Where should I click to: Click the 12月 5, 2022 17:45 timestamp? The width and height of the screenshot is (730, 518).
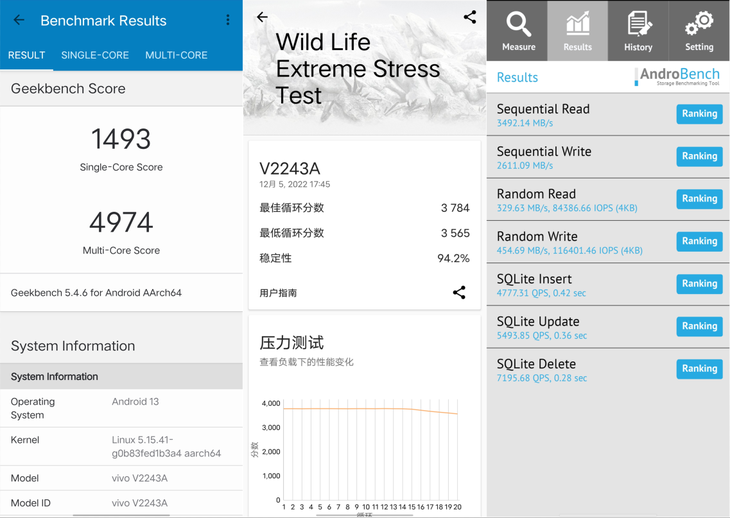[x=295, y=184]
